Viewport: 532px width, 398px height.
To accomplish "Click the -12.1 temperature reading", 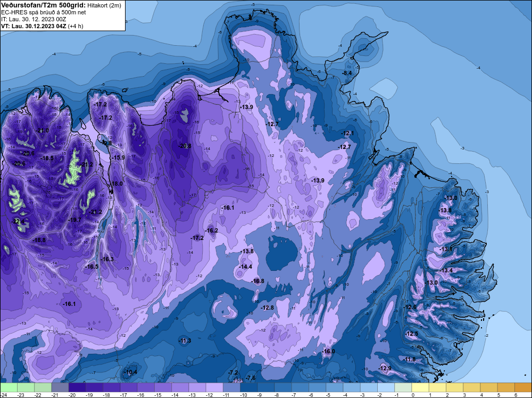I will 347,134.
